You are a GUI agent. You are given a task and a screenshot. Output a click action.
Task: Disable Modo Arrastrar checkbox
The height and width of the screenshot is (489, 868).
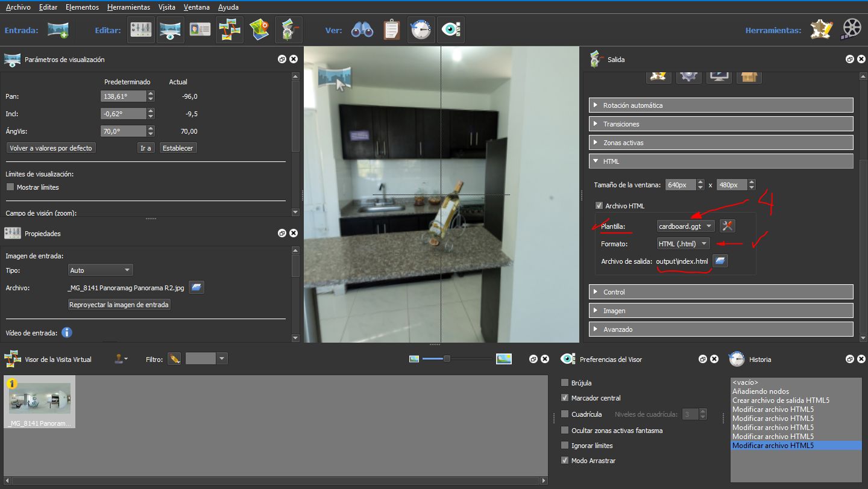pyautogui.click(x=565, y=460)
